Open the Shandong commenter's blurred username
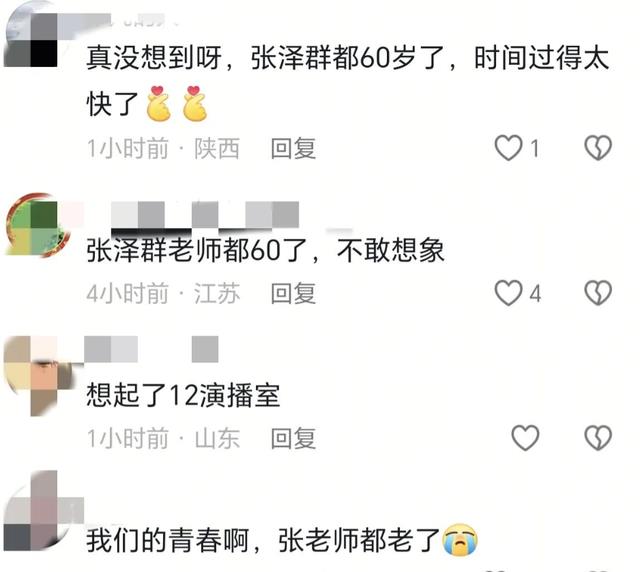This screenshot has width=640, height=572. point(151,349)
